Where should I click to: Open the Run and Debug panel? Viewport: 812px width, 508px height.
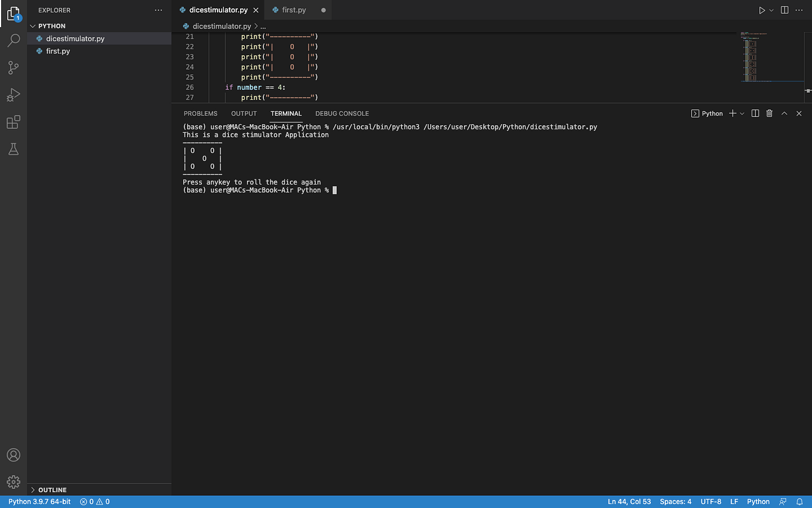pos(13,95)
